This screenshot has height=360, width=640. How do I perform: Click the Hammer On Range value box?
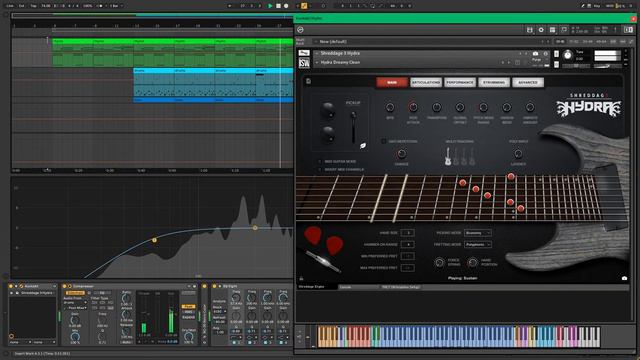point(407,244)
